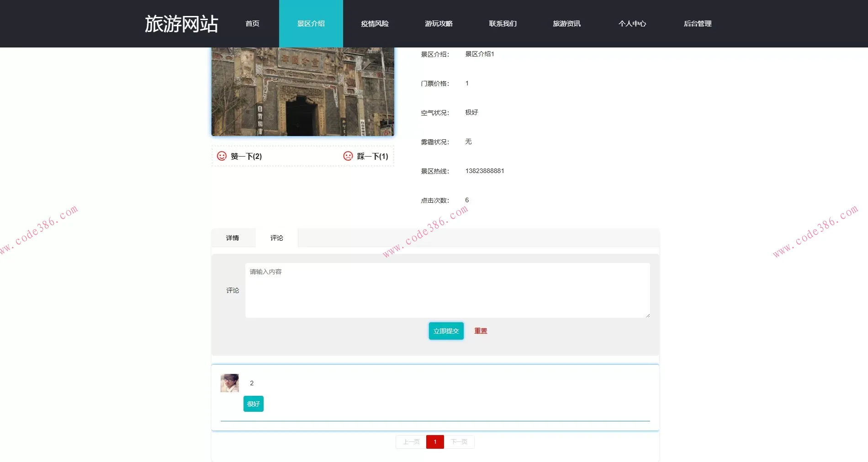Open the 首页 menu item
Image resolution: width=868 pixels, height=462 pixels.
coord(252,23)
